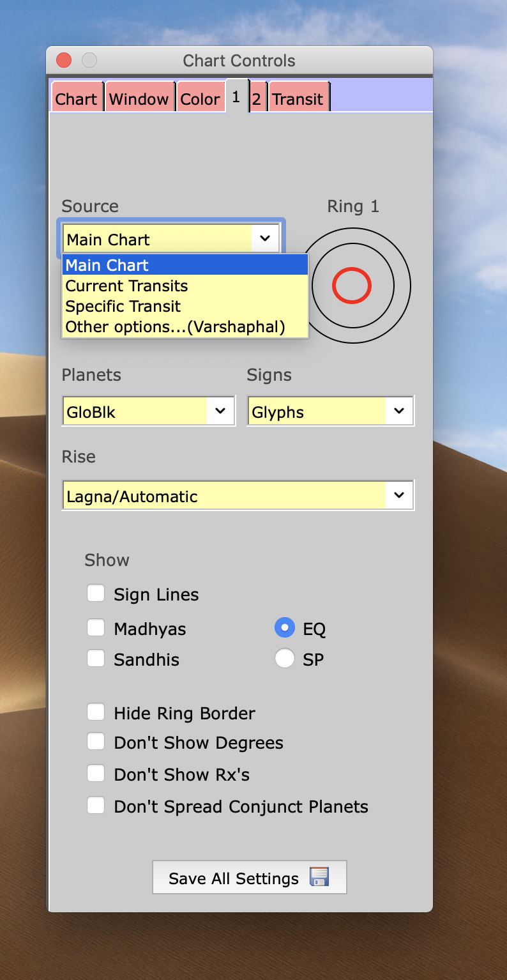
Task: Choose Current Transits from Source list
Action: [126, 286]
